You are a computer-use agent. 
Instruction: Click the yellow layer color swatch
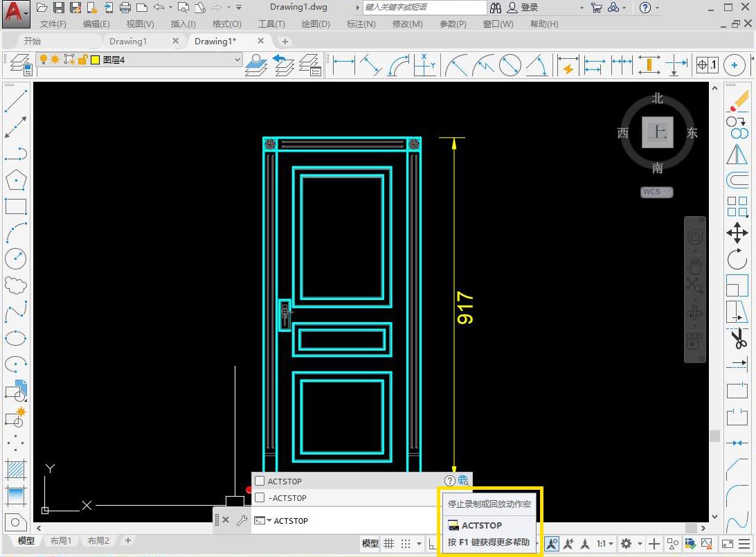coord(96,60)
